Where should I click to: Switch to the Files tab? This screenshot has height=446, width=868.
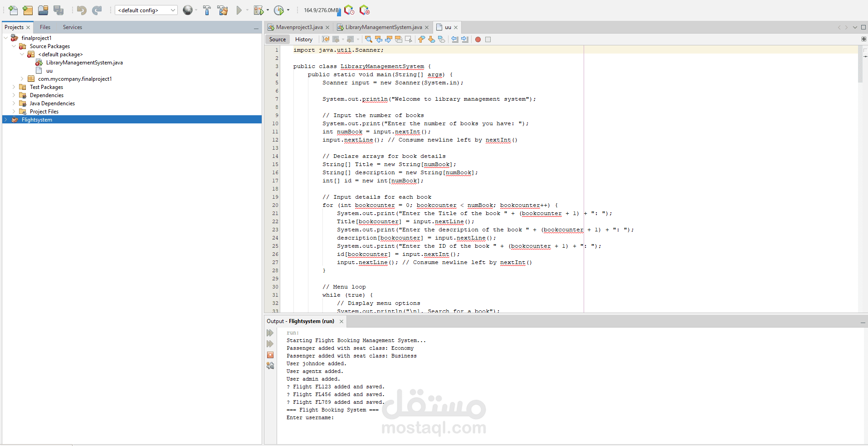(x=45, y=27)
